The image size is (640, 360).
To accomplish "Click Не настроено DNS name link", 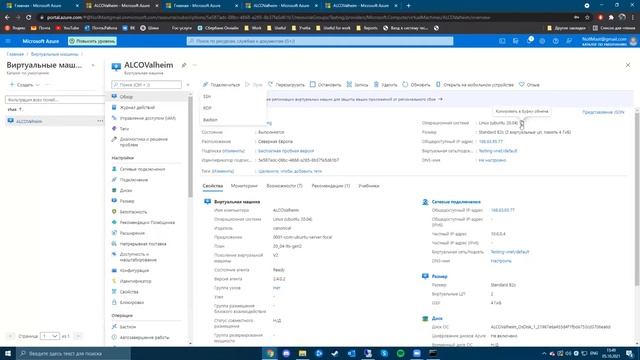I will (x=492, y=160).
